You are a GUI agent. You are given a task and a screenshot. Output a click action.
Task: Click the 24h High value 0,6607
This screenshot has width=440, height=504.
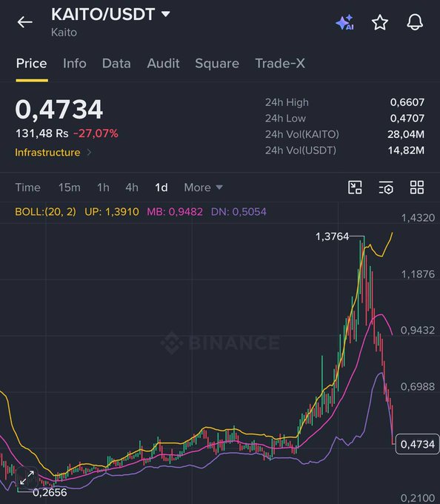click(x=407, y=102)
